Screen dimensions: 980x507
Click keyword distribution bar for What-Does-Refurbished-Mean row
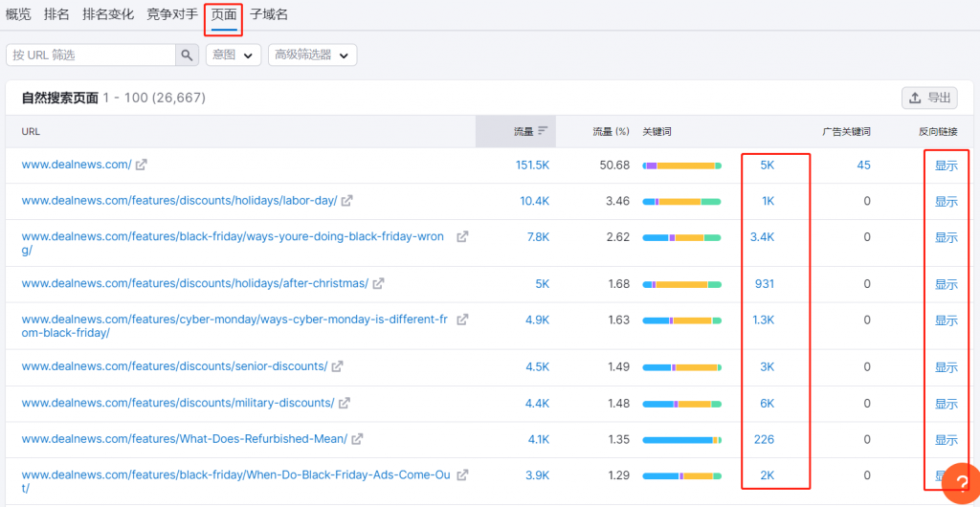(x=681, y=440)
